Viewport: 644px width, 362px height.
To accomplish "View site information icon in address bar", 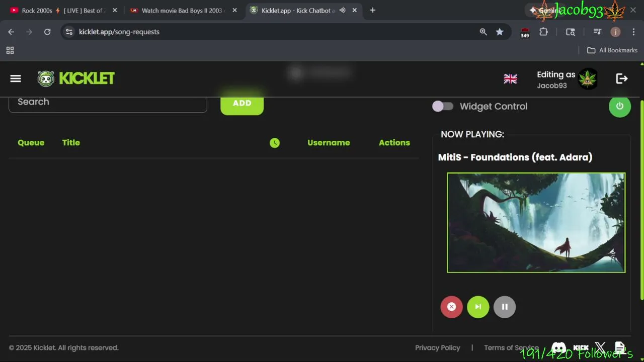I will click(69, 32).
